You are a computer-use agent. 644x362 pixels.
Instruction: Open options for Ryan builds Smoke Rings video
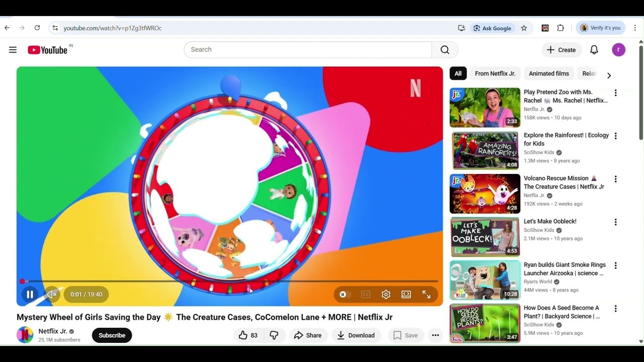coord(615,266)
